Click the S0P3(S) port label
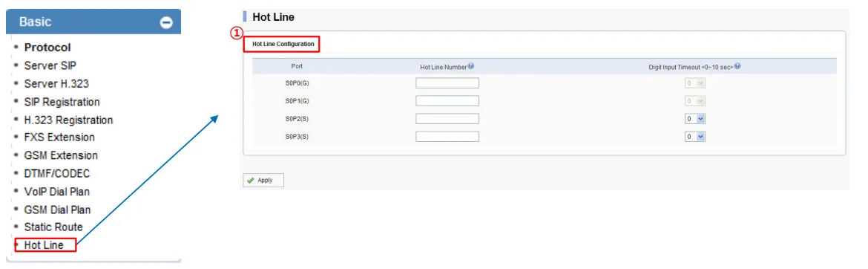The image size is (868, 269). click(297, 137)
